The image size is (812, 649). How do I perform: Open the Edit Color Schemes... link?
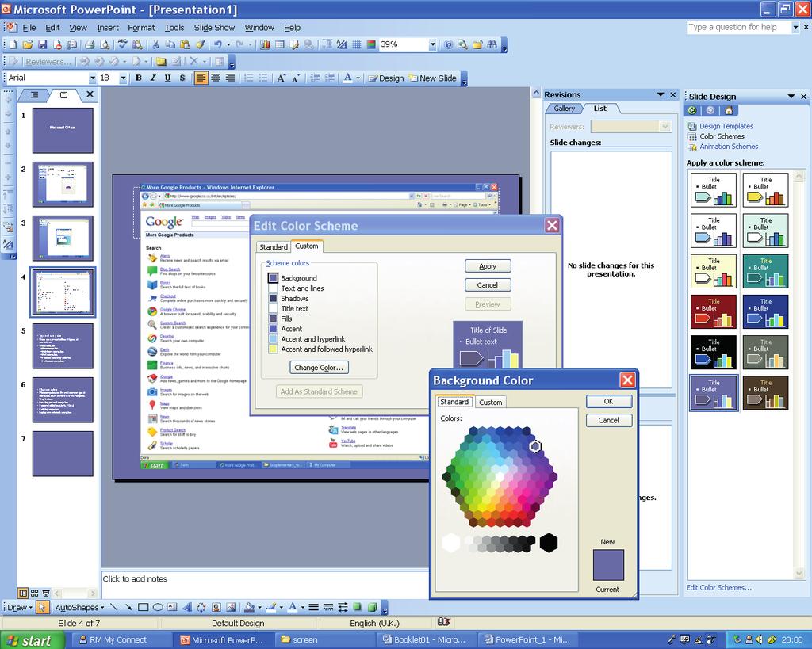[x=718, y=588]
